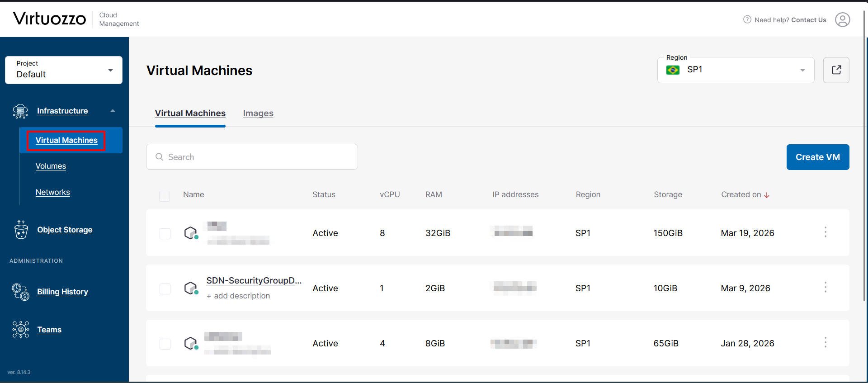Check the box for the Jan 28 VM
This screenshot has width=868, height=383.
point(165,344)
